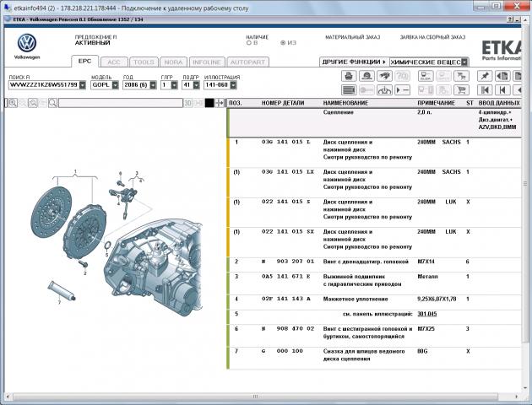Image resolution: width=532 pixels, height=405 pixels.
Task: Toggle the 3D view button
Action: [187, 103]
